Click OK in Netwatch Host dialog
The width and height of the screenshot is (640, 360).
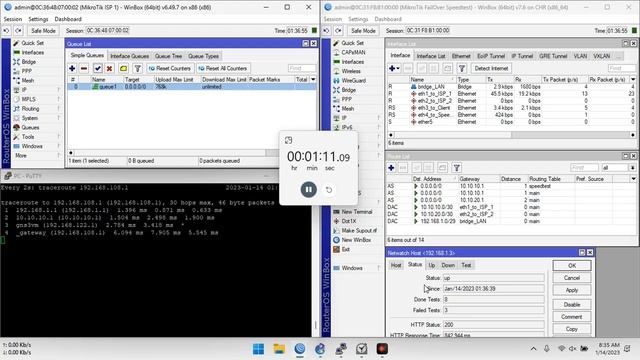coord(572,266)
